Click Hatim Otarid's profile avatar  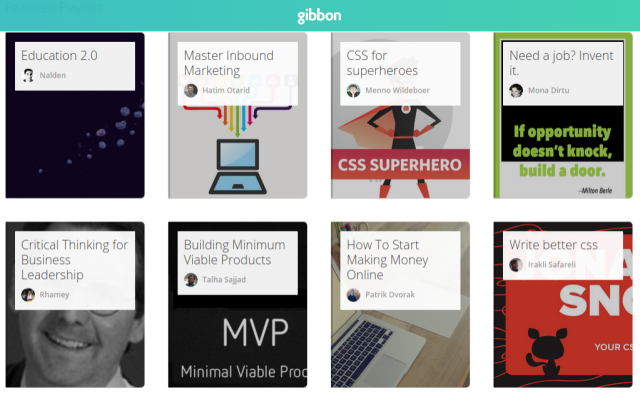[191, 90]
